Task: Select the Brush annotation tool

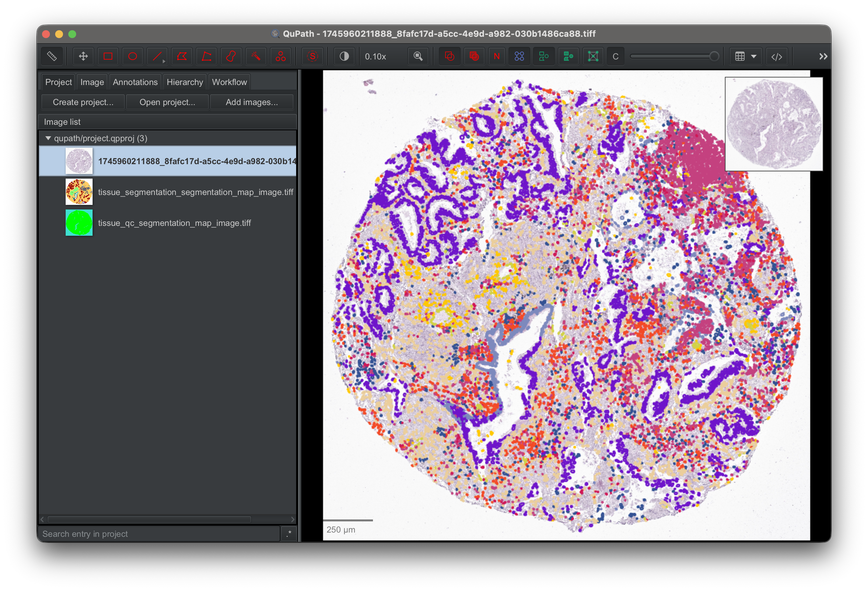Action: point(231,56)
